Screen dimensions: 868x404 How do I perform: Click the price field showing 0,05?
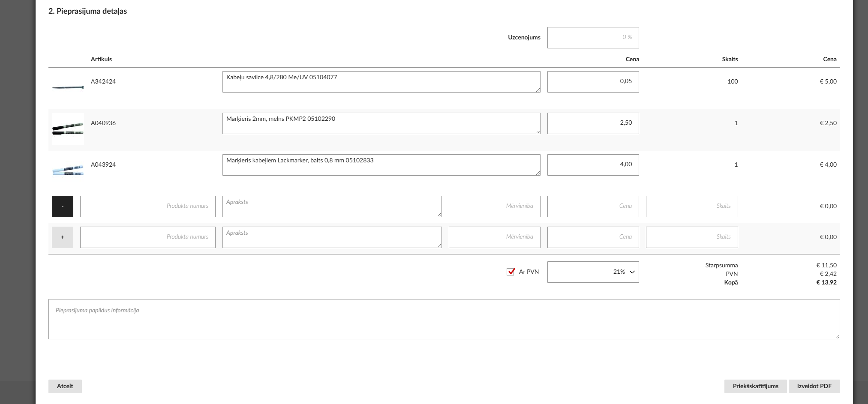coord(593,82)
